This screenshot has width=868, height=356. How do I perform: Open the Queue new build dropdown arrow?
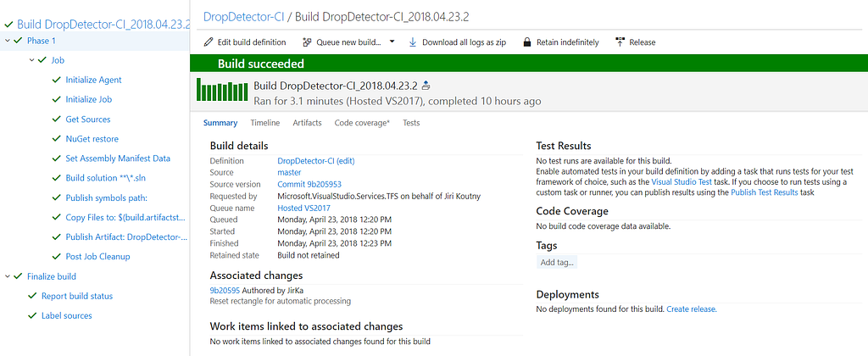392,42
